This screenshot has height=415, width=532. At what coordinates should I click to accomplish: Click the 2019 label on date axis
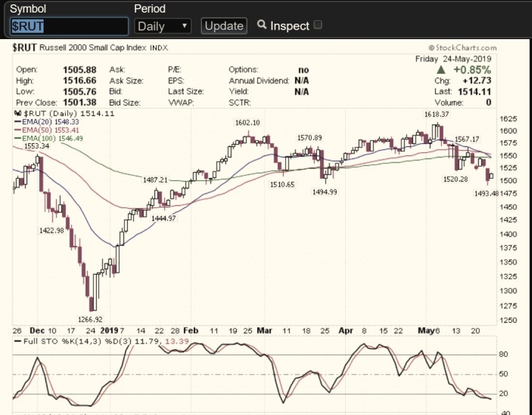coord(109,331)
